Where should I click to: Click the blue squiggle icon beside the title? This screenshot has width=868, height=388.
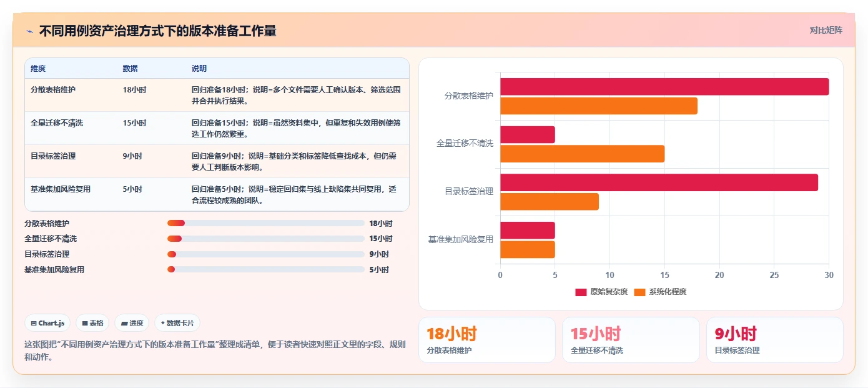coord(29,31)
